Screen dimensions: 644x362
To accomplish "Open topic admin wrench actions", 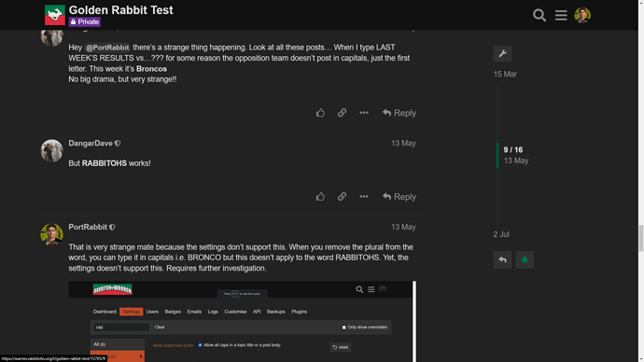I will 502,53.
